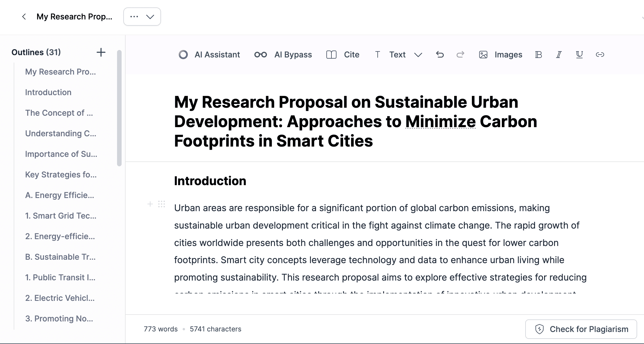Click the Undo arrow icon
The height and width of the screenshot is (344, 644).
click(x=440, y=55)
